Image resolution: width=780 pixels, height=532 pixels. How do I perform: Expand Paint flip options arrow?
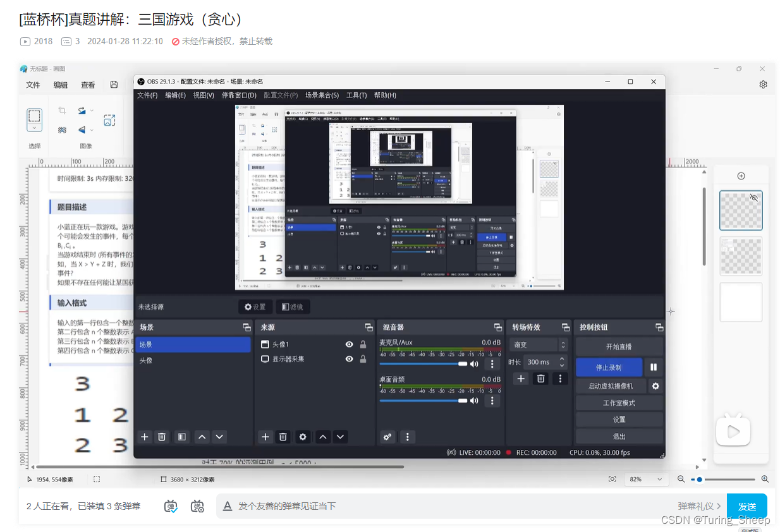[x=92, y=130]
